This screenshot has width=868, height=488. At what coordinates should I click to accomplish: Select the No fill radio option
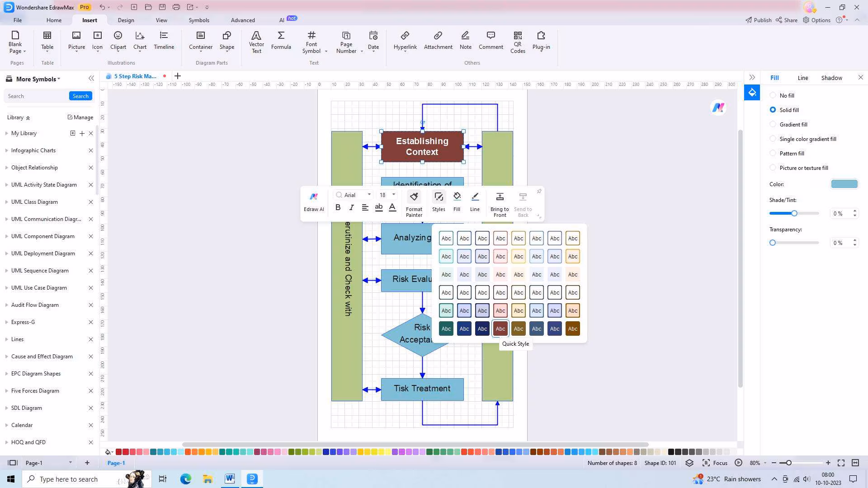[773, 95]
